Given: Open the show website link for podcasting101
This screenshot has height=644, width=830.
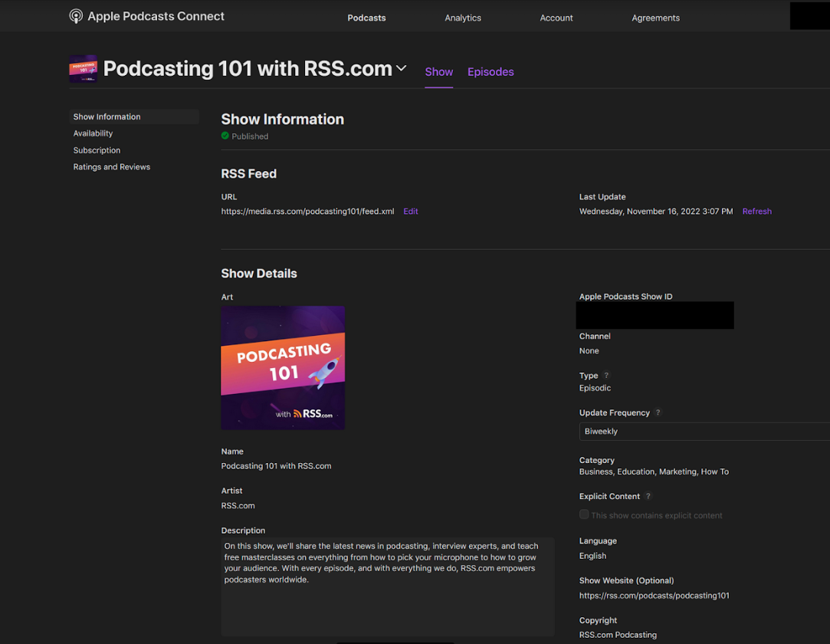Looking at the screenshot, I should pos(654,595).
